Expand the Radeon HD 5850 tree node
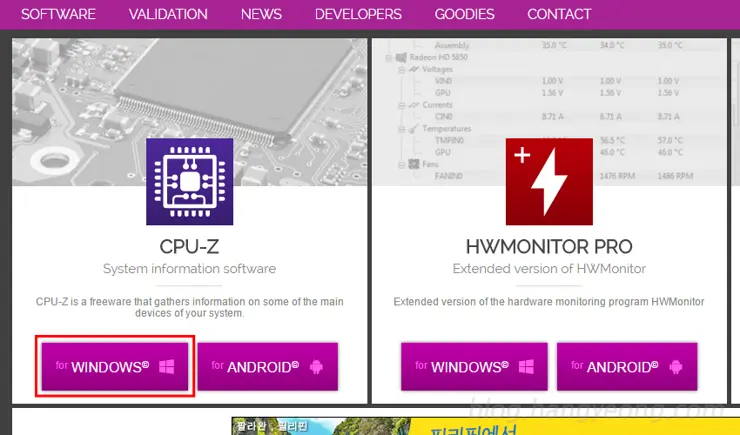The height and width of the screenshot is (435, 740). click(390, 59)
